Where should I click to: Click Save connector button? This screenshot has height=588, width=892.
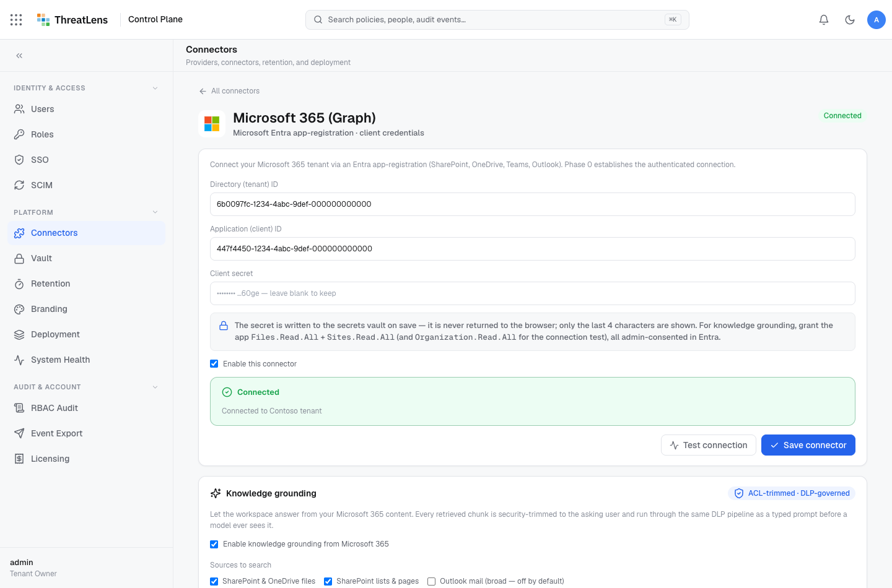click(x=808, y=445)
